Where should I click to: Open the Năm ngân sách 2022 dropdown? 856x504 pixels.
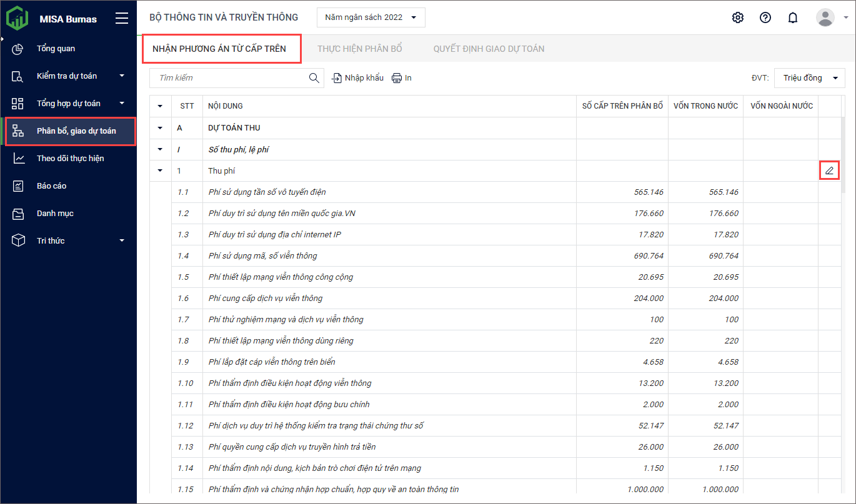click(371, 17)
